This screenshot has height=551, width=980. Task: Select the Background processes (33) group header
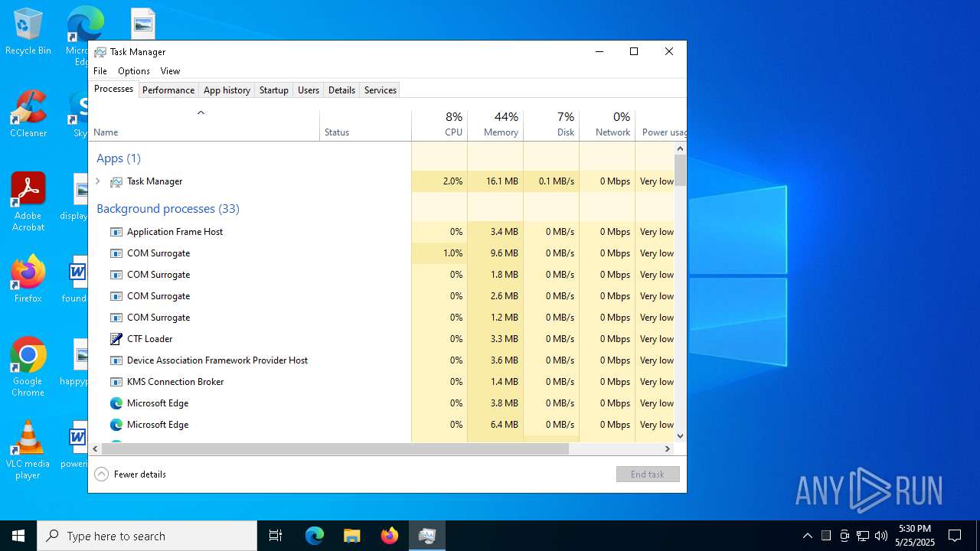(168, 209)
